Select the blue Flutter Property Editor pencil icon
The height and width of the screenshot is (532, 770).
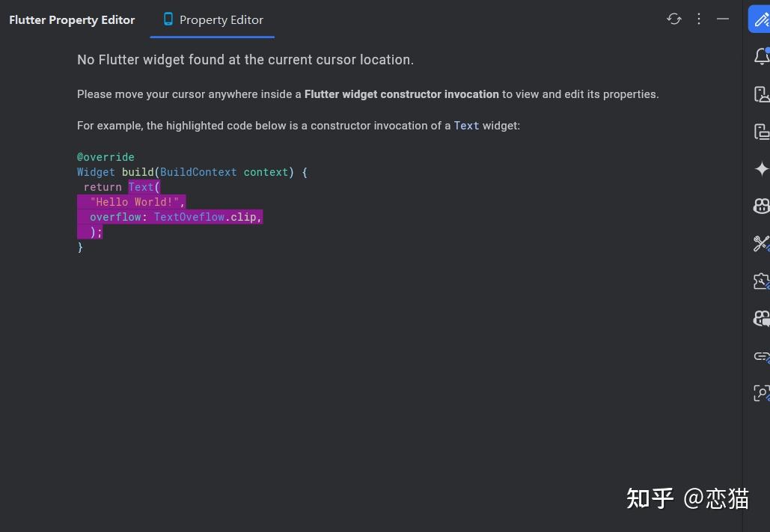(x=762, y=19)
